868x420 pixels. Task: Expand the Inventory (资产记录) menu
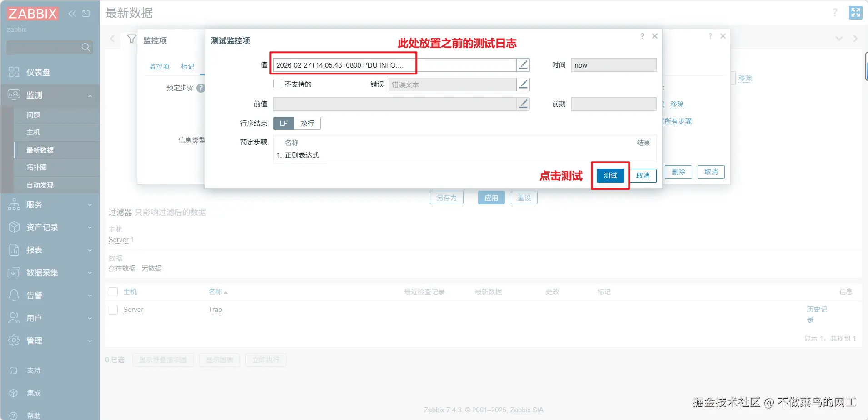pos(50,227)
